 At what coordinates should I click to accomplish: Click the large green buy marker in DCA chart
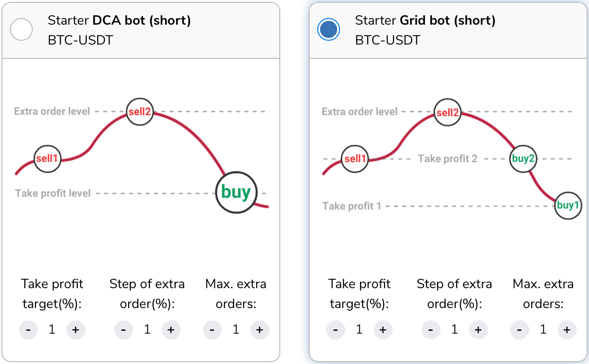pos(236,192)
